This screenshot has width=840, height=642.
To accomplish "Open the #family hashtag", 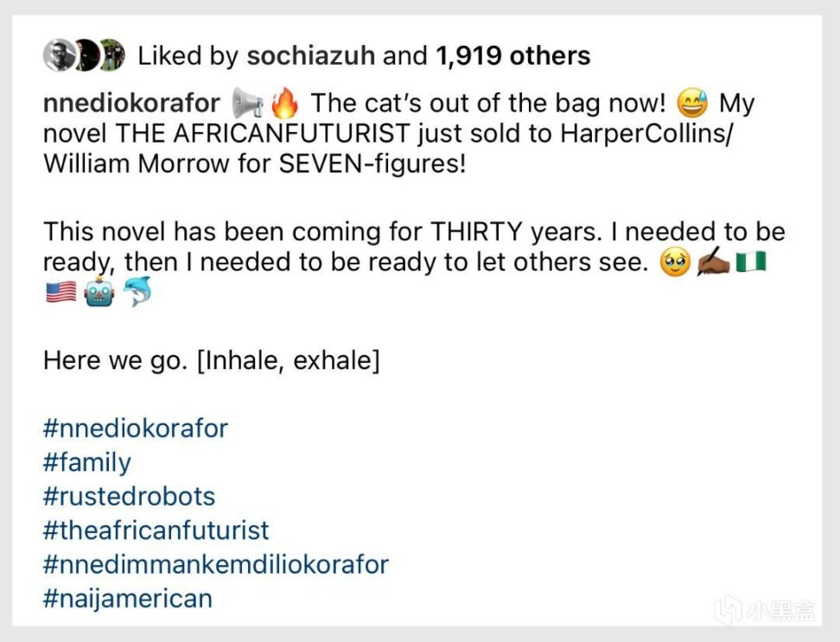I will (86, 462).
